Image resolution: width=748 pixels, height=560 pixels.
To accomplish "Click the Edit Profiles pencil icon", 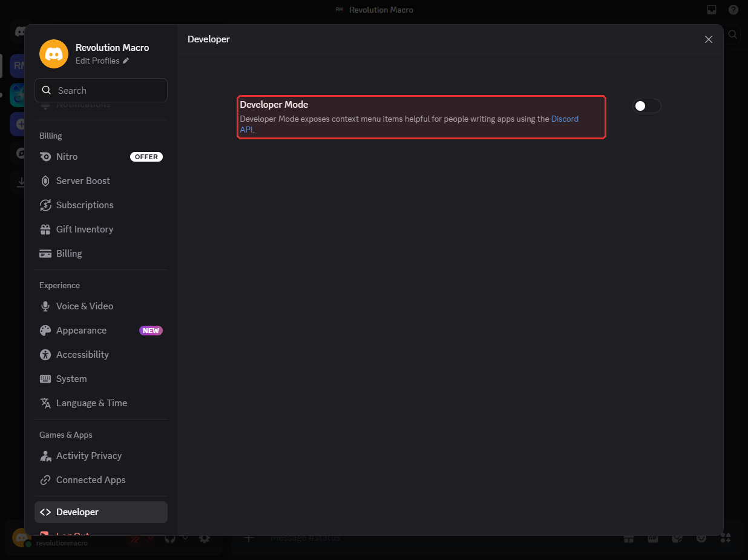I will tap(126, 61).
